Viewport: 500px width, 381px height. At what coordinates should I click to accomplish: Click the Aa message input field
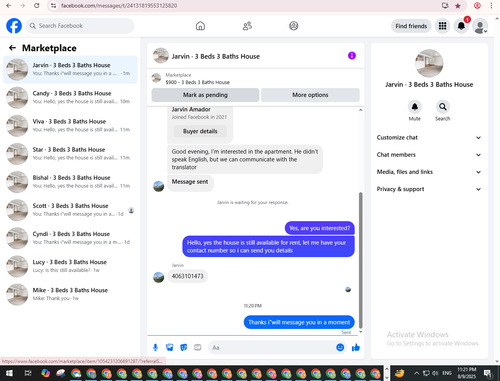tap(272, 348)
